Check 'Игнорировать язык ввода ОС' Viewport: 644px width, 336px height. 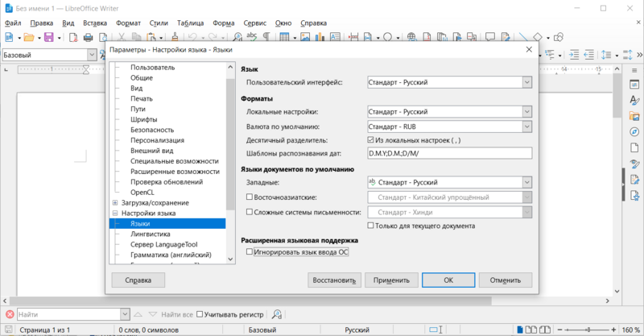pyautogui.click(x=250, y=251)
